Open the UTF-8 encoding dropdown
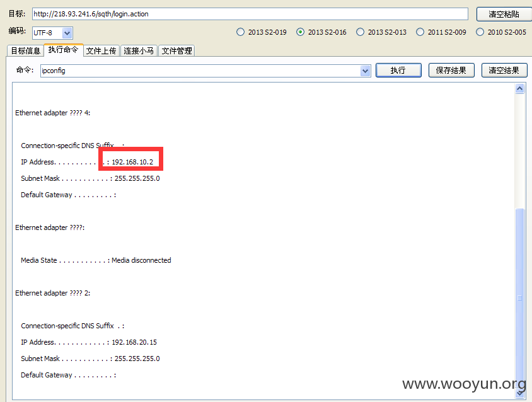The width and height of the screenshot is (532, 402). [x=67, y=33]
